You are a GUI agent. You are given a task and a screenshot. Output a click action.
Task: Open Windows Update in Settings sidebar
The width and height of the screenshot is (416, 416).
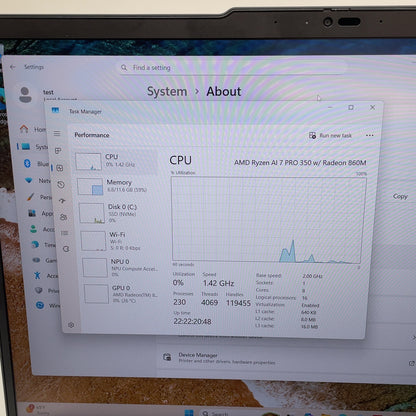point(49,305)
